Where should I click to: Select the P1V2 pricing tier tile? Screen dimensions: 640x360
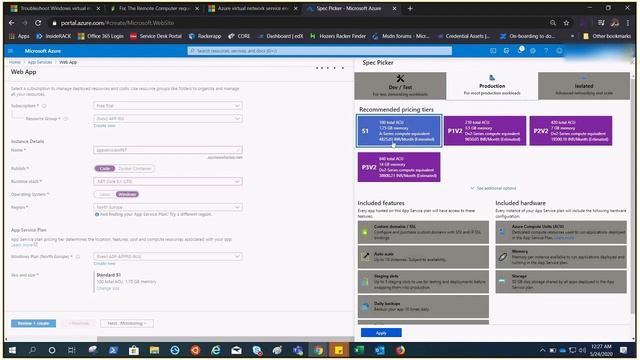pos(485,131)
